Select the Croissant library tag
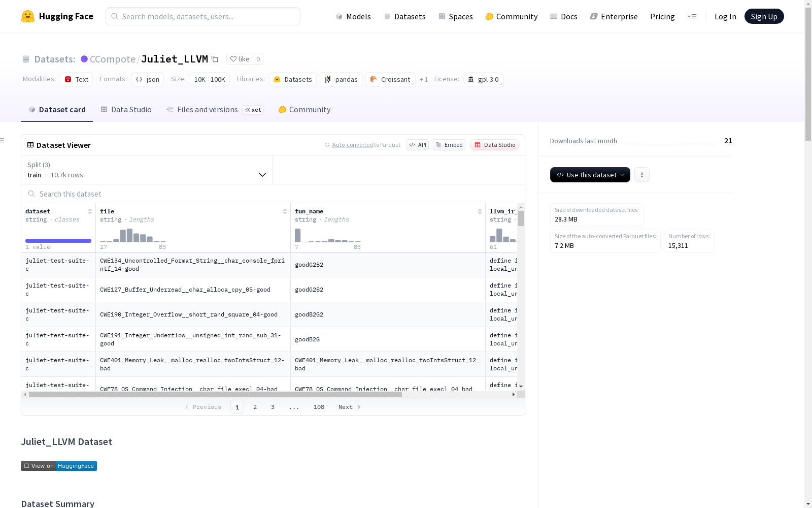Viewport: 812px width, 508px height. tap(390, 79)
